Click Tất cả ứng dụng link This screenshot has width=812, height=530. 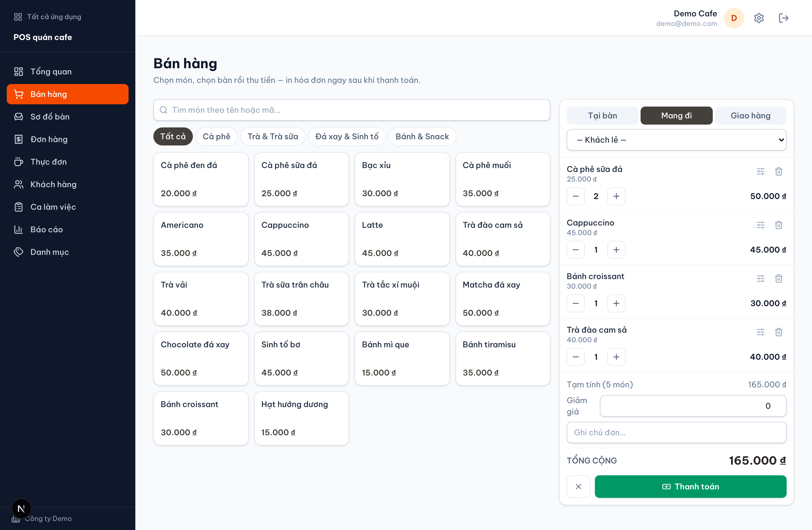coord(48,17)
